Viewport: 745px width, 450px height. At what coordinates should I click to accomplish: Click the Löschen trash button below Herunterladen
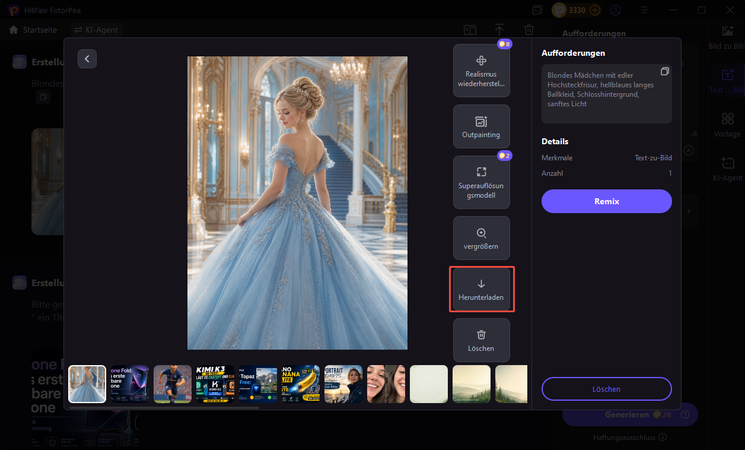481,340
